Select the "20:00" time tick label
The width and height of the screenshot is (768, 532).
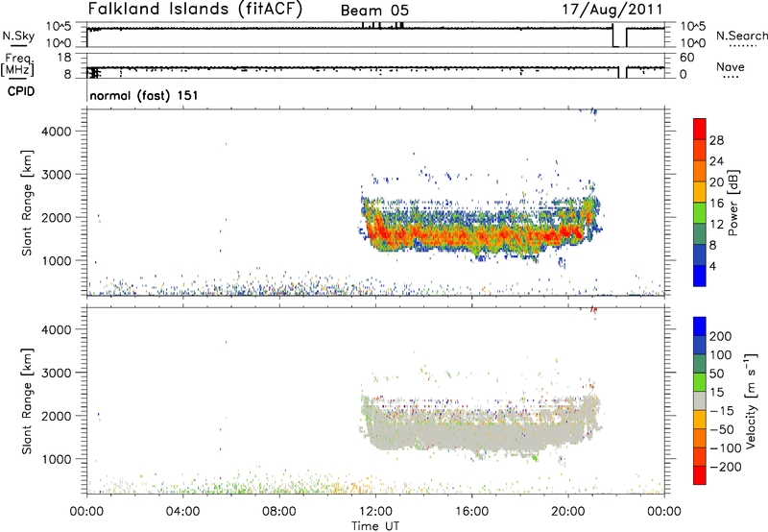tap(568, 512)
